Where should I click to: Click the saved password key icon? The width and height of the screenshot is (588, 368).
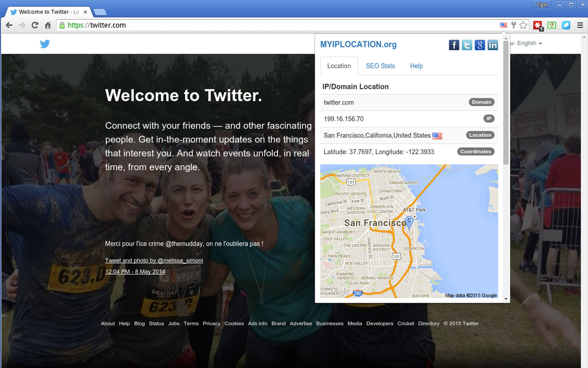point(514,25)
